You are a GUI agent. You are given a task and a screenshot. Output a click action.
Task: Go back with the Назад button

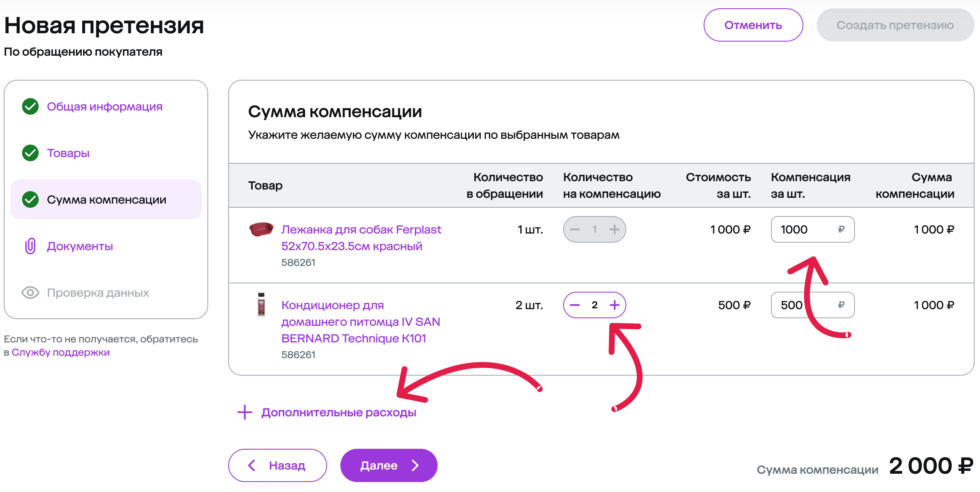coord(278,465)
